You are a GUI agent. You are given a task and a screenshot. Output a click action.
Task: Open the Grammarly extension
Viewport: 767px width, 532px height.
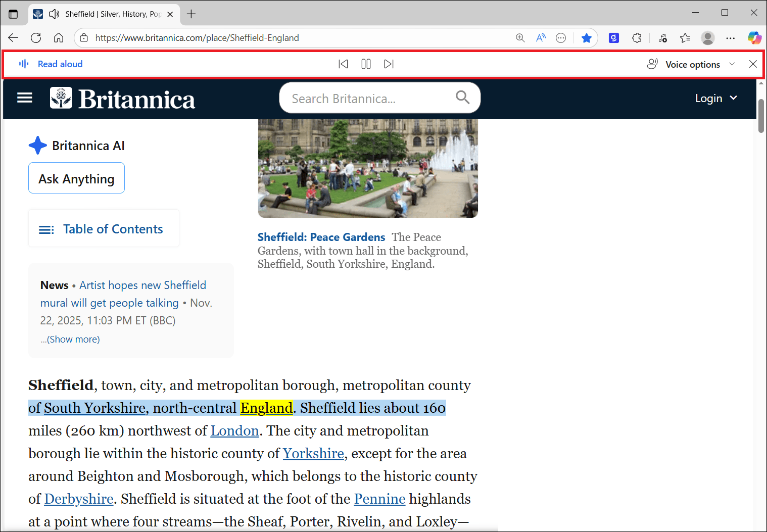[613, 37]
